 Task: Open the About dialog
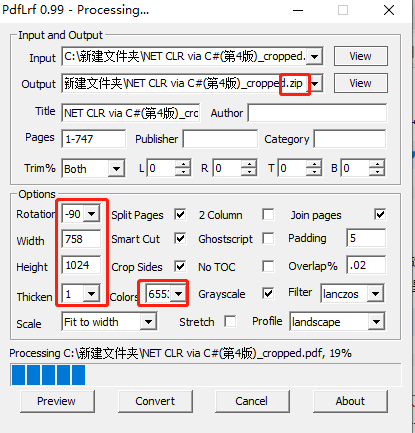(350, 401)
